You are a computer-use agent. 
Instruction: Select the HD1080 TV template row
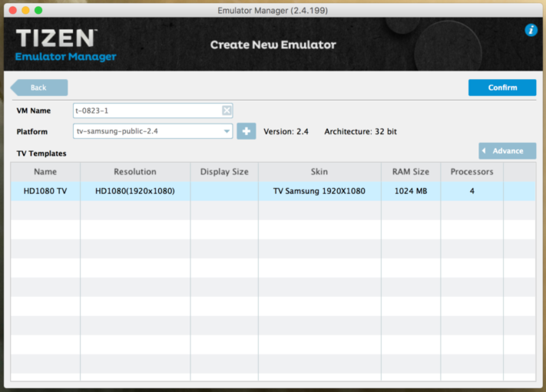tap(273, 191)
